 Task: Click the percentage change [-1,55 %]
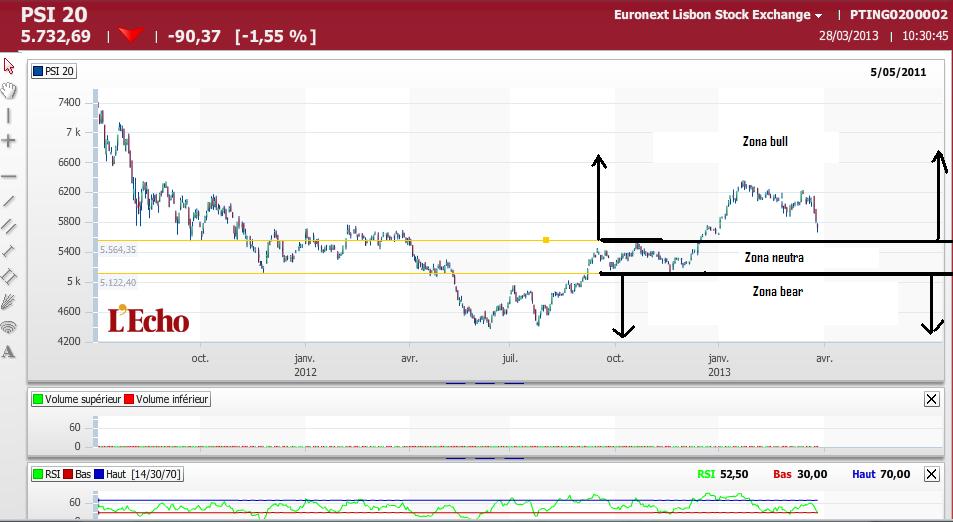[x=276, y=36]
